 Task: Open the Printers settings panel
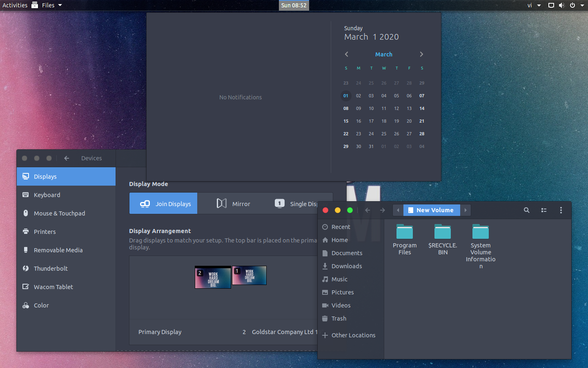pos(66,231)
